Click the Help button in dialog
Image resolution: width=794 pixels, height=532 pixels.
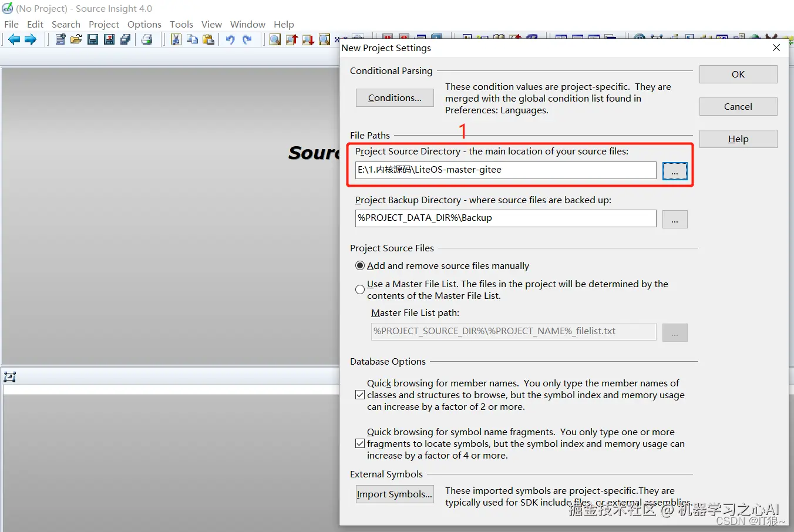(738, 139)
